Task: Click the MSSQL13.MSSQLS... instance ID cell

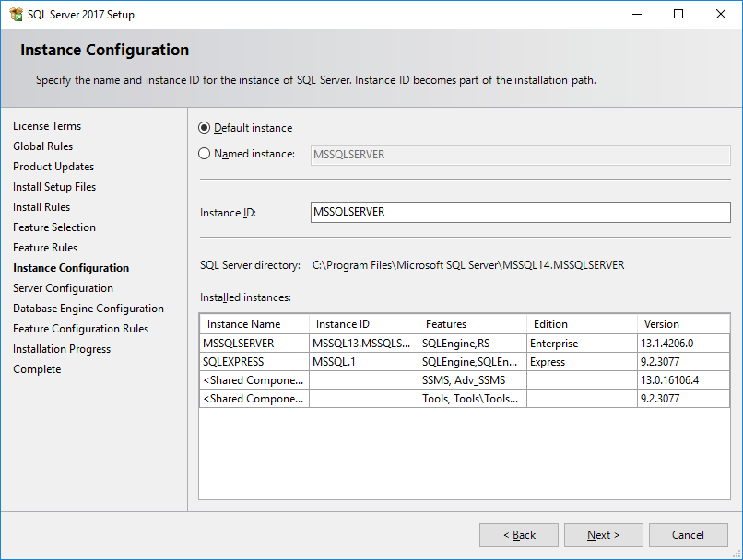Action: (x=364, y=344)
